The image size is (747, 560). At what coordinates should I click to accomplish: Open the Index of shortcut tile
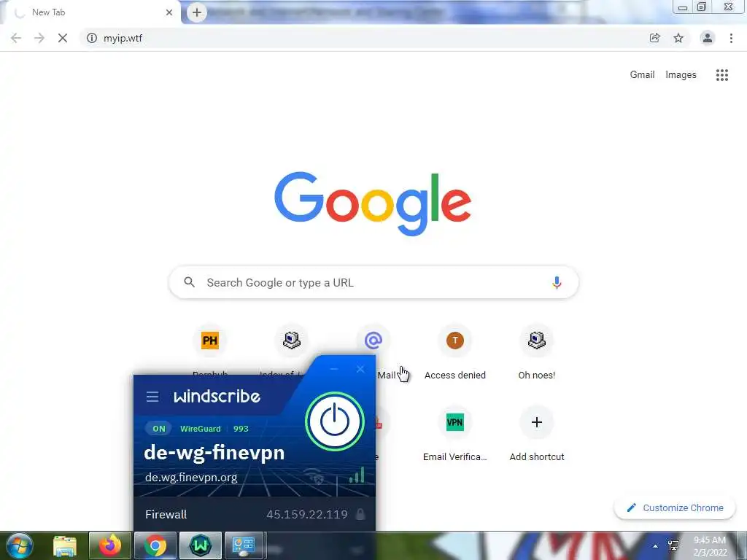pyautogui.click(x=292, y=341)
